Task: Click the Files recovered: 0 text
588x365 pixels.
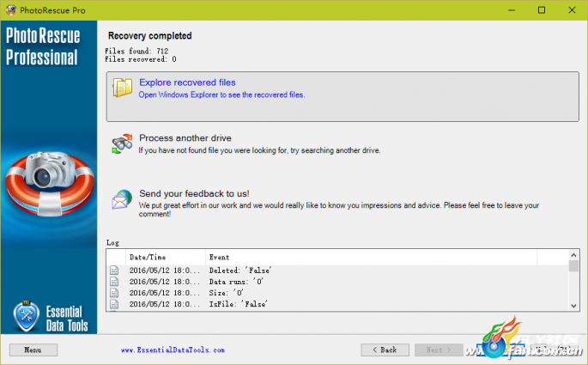Action: click(141, 59)
